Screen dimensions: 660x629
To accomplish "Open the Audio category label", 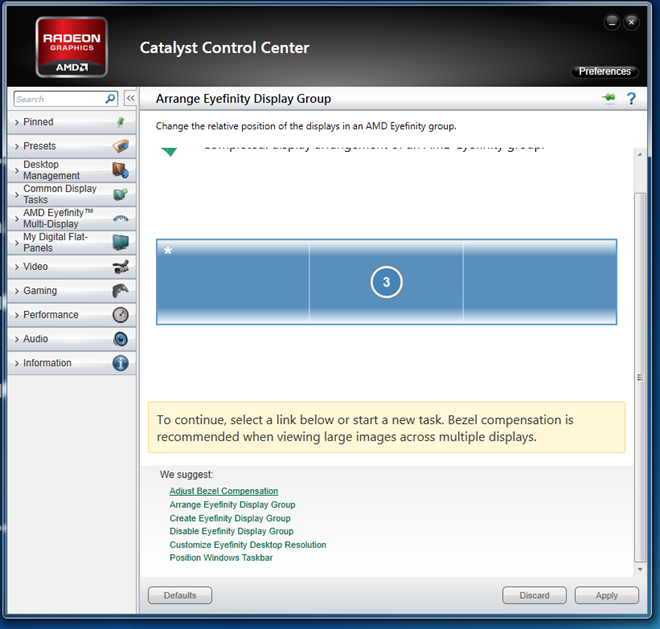I will pos(35,339).
